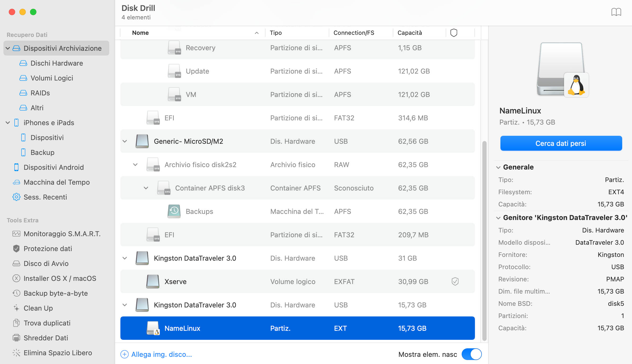
Task: Collapse the Generale details section
Action: (498, 167)
